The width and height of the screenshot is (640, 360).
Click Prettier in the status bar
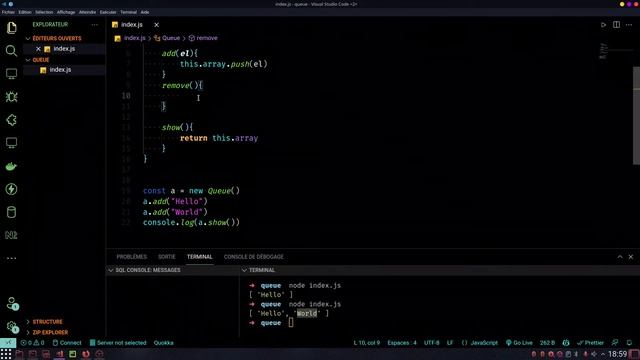pos(591,343)
